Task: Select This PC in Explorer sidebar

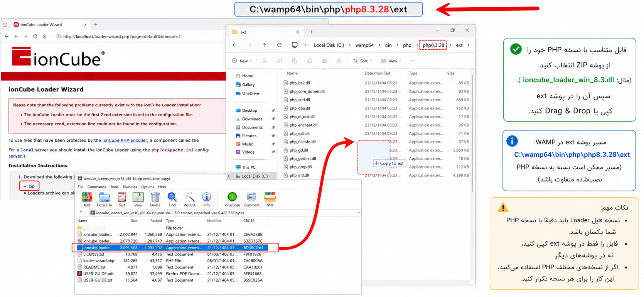Action: tap(249, 168)
